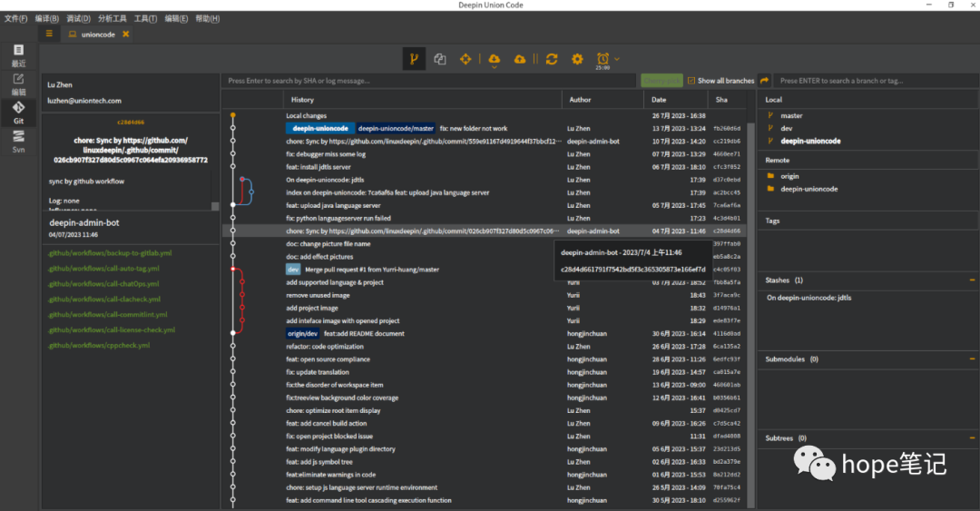
Task: Toggle the Show all branches checkbox
Action: [691, 81]
